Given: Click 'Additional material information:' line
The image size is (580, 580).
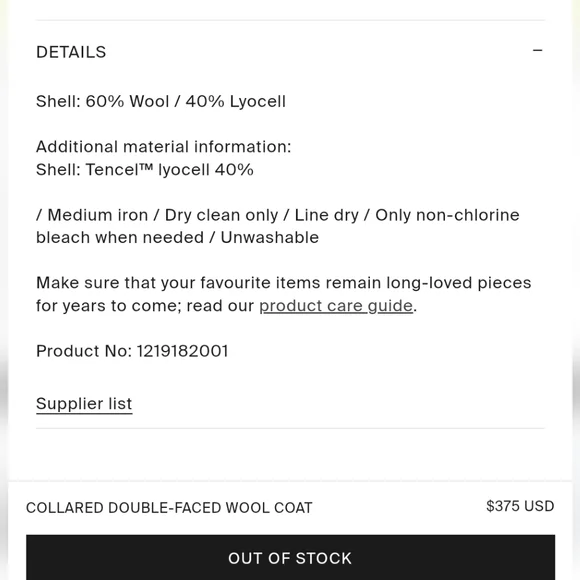Looking at the screenshot, I should (163, 147).
